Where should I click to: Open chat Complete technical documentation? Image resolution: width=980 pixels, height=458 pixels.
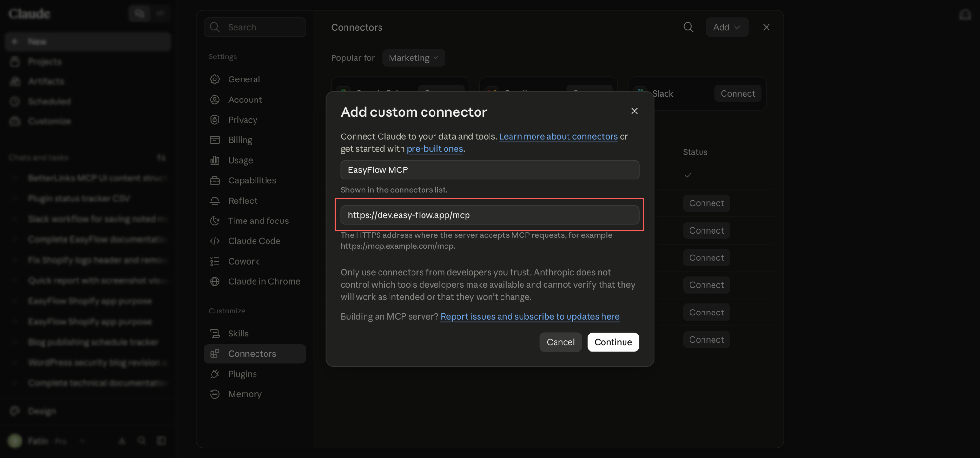point(88,383)
